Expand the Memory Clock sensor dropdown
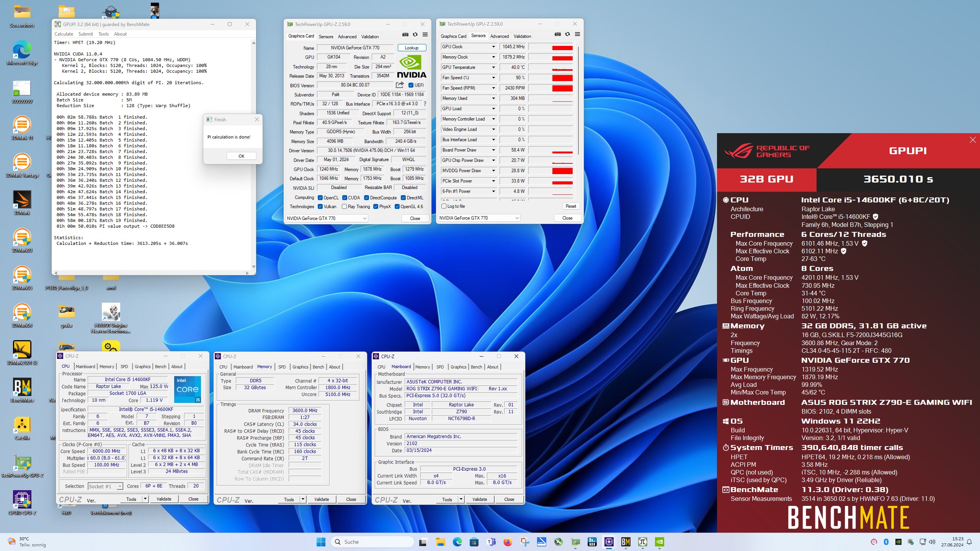 point(493,57)
